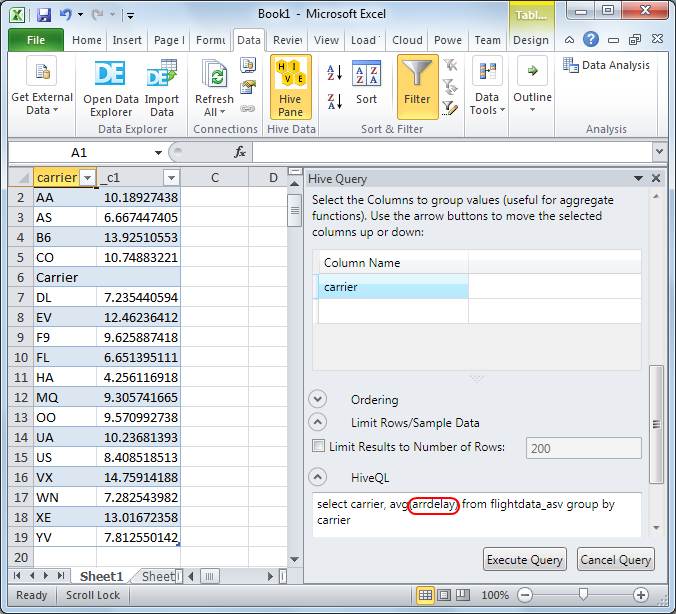Image resolution: width=676 pixels, height=614 pixels.
Task: Sort A to Z ascending
Action: click(334, 72)
